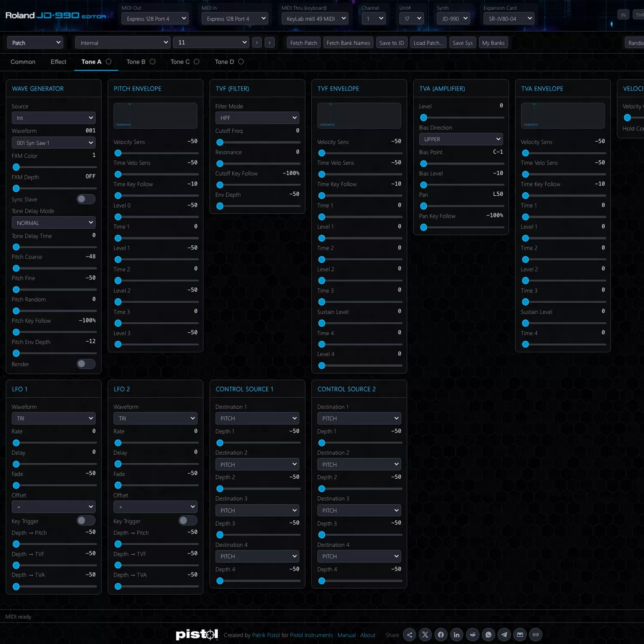644x644 pixels.
Task: Go to the previous patch with the left arrow
Action: click(x=257, y=43)
